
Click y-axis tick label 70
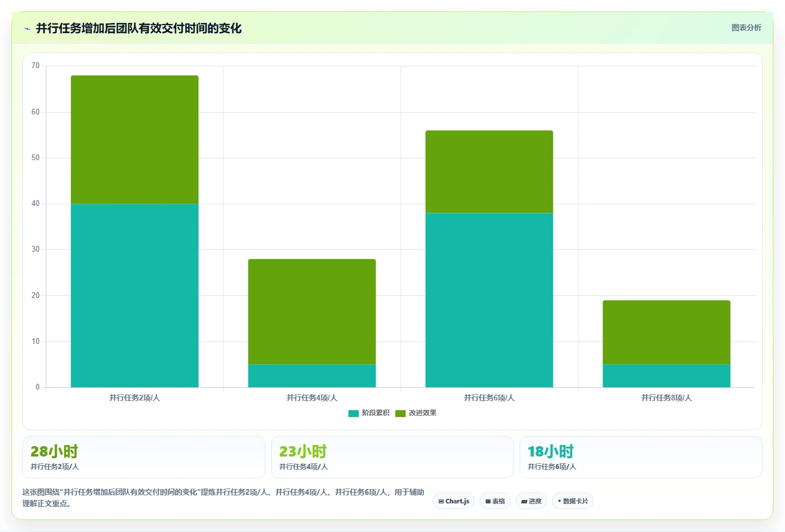[35, 66]
